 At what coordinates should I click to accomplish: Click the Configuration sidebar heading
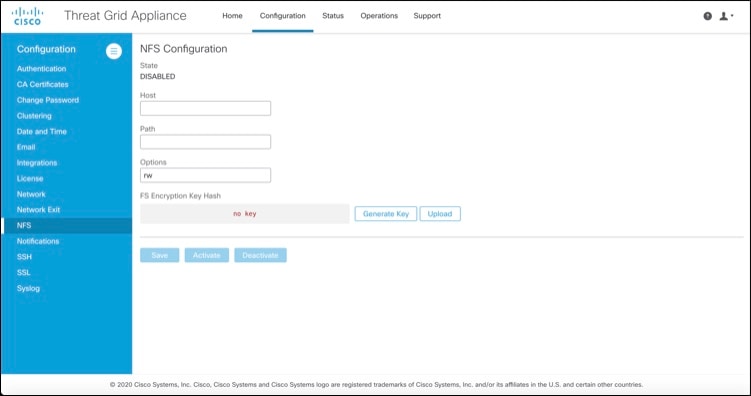tap(46, 49)
